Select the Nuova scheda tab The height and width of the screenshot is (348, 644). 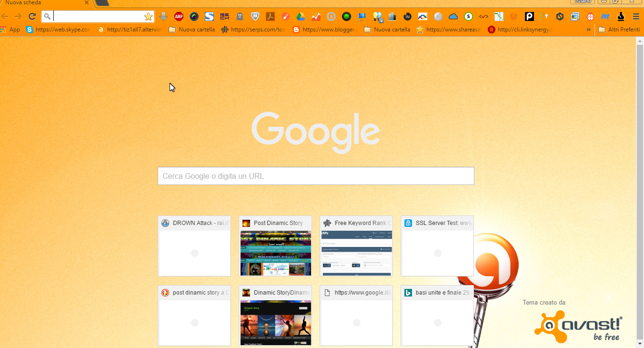click(45, 3)
